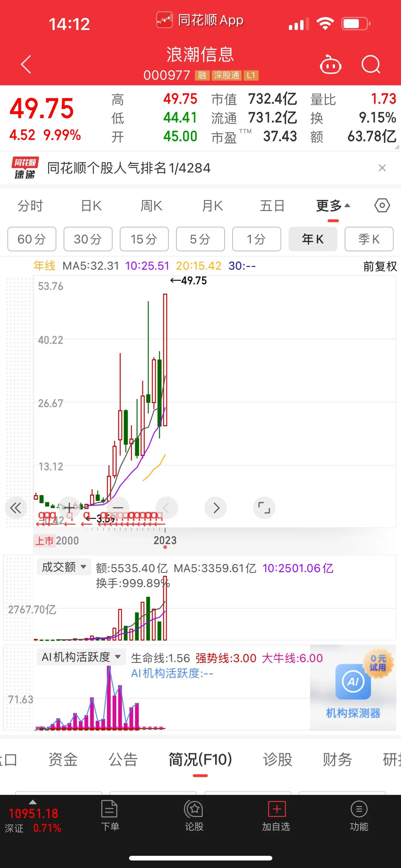401x868 pixels.
Task: Open 论股 discussion icon
Action: [194, 816]
